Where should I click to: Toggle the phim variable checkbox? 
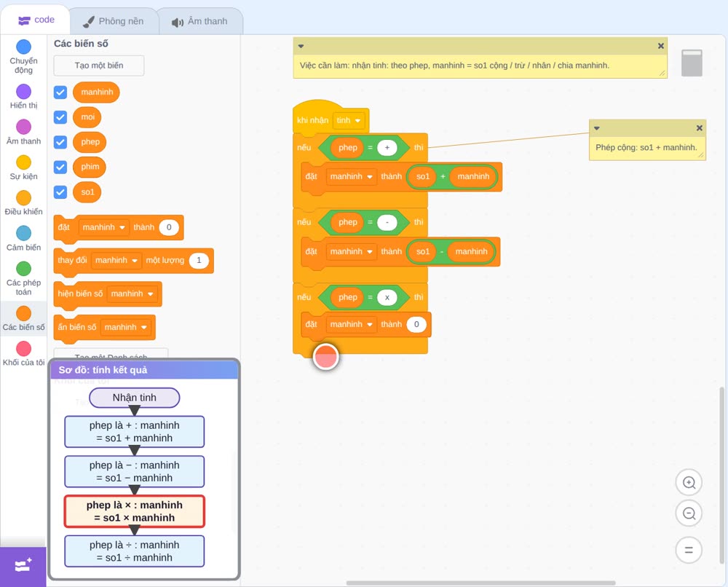pyautogui.click(x=60, y=168)
